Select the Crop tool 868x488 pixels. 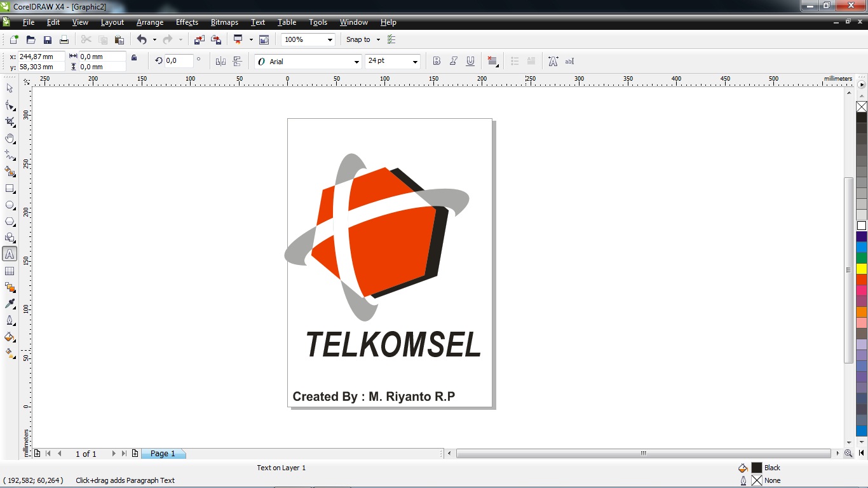coord(10,122)
